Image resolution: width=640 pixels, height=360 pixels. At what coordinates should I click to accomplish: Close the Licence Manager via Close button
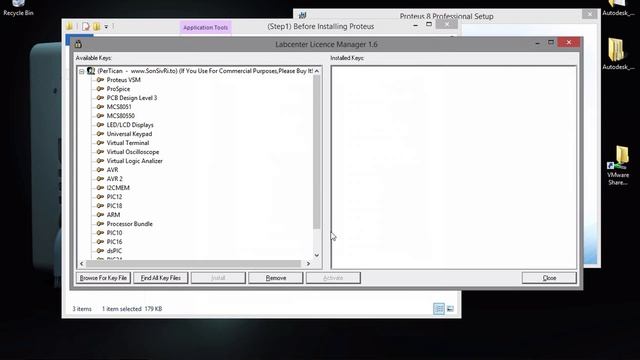(549, 278)
